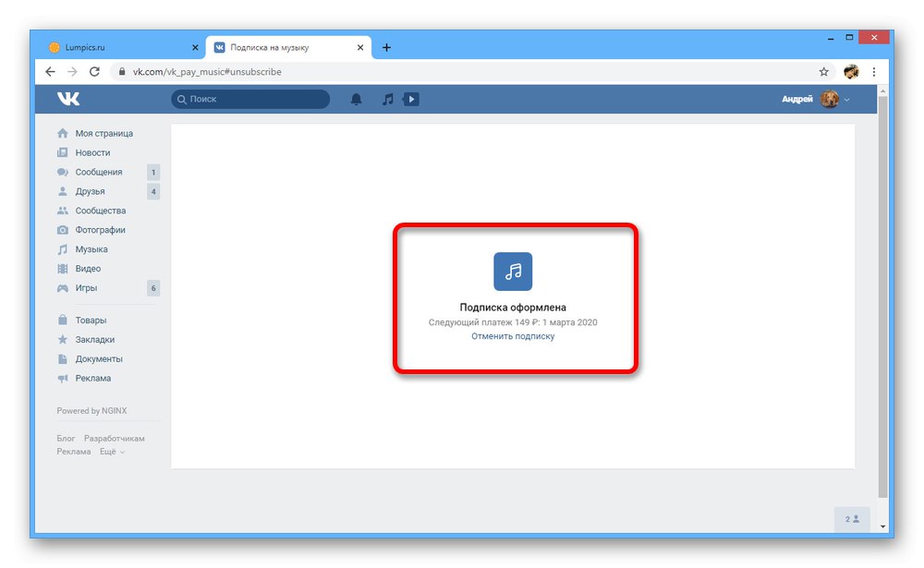Click the video play icon in header
Image resolution: width=924 pixels, height=568 pixels.
tap(411, 99)
